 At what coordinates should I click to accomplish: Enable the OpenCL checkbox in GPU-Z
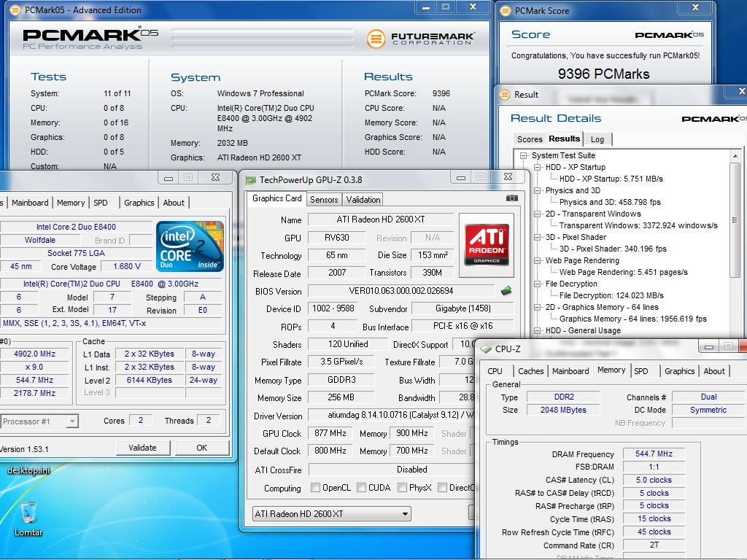[x=315, y=488]
